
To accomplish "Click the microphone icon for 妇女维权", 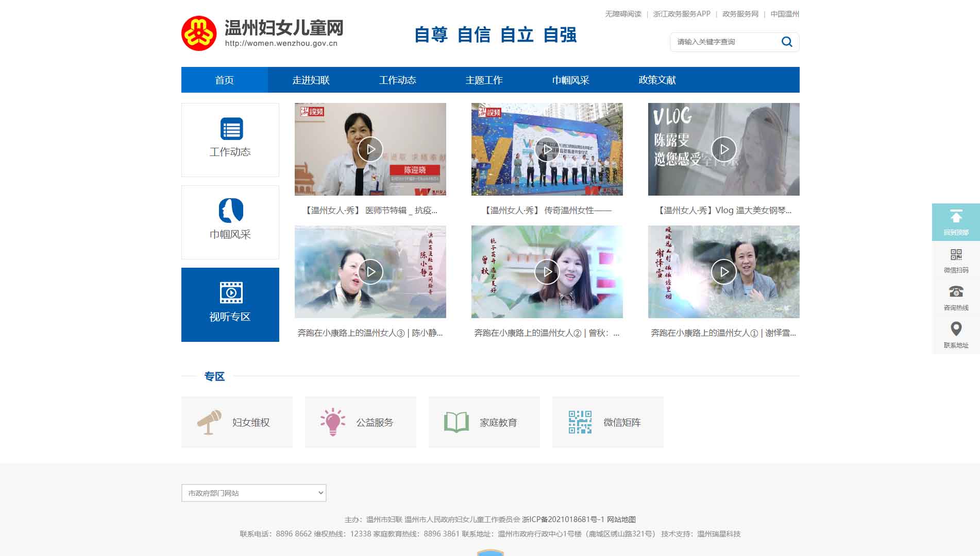I will [x=209, y=422].
